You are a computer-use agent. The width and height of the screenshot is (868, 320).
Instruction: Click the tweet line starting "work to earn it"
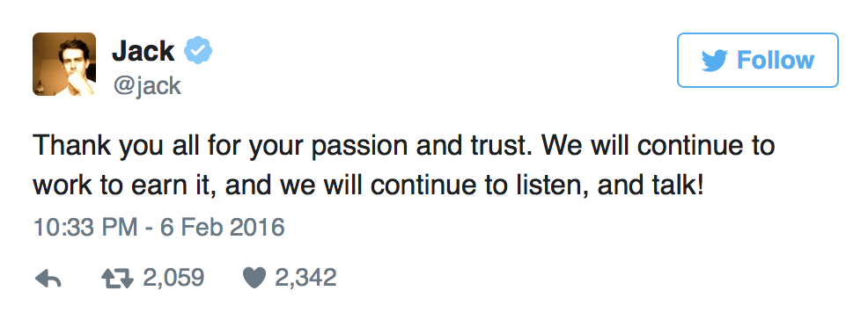(368, 187)
